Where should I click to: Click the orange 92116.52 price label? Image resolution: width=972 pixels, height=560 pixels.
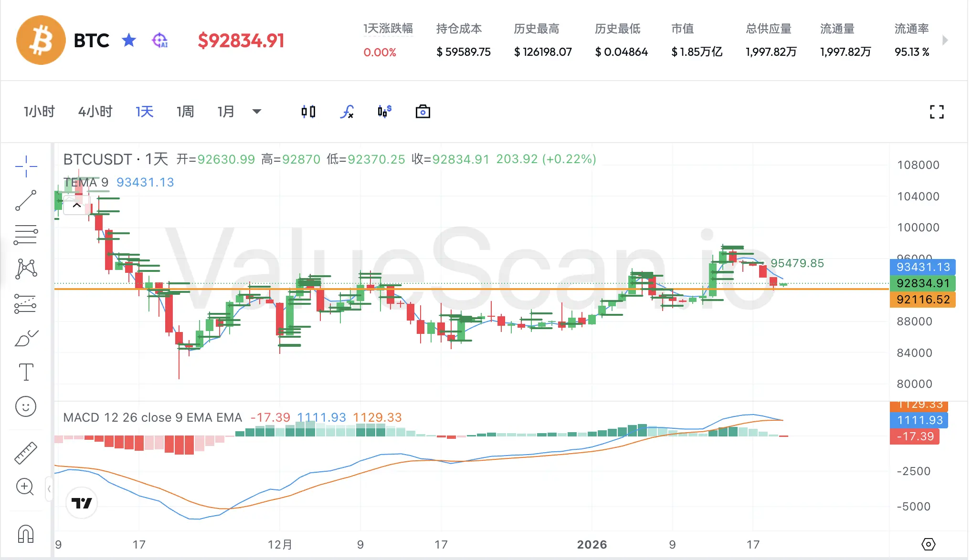tap(922, 300)
